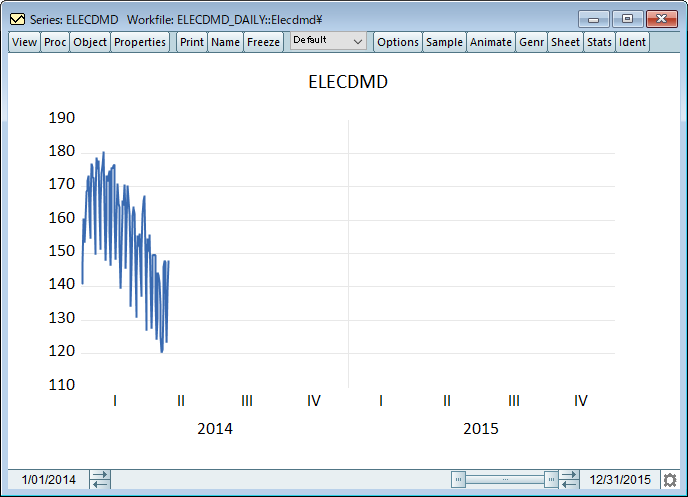
Task: Click the right handle of the range slider
Action: [551, 479]
